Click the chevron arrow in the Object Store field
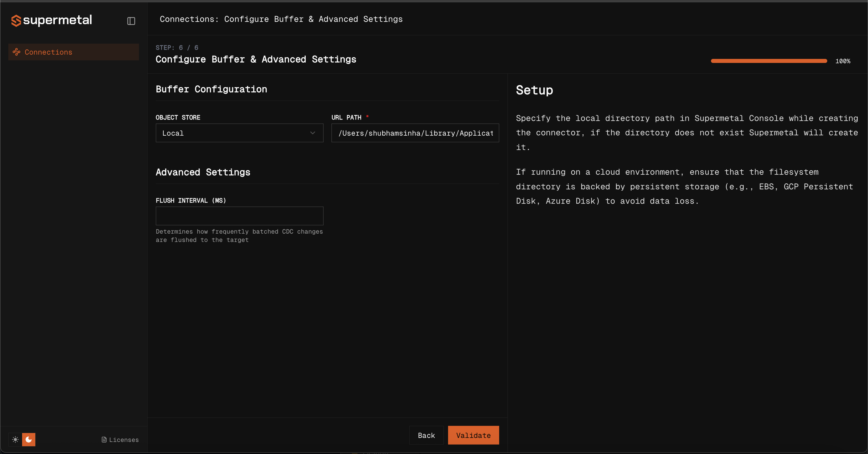The image size is (868, 454). 312,133
